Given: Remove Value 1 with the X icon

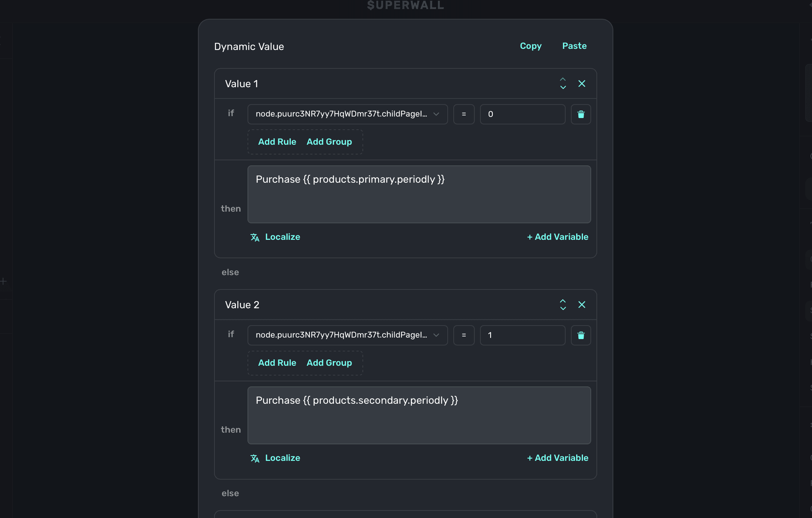Looking at the screenshot, I should 581,83.
